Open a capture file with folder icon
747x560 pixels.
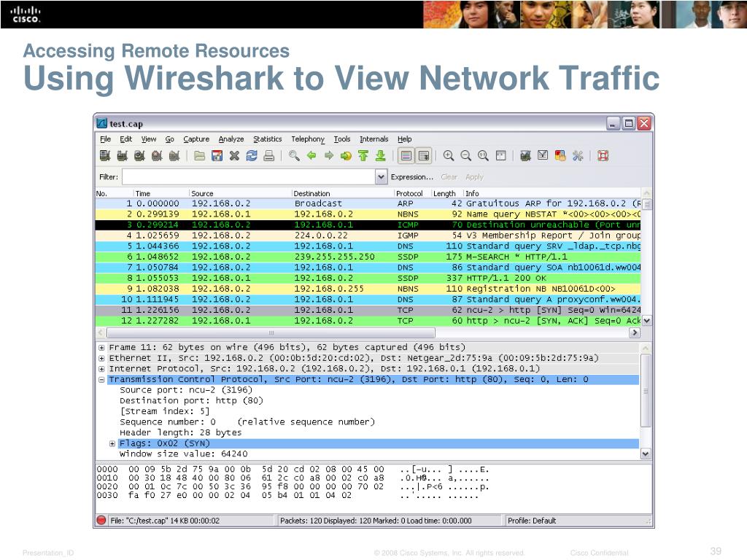(x=200, y=156)
